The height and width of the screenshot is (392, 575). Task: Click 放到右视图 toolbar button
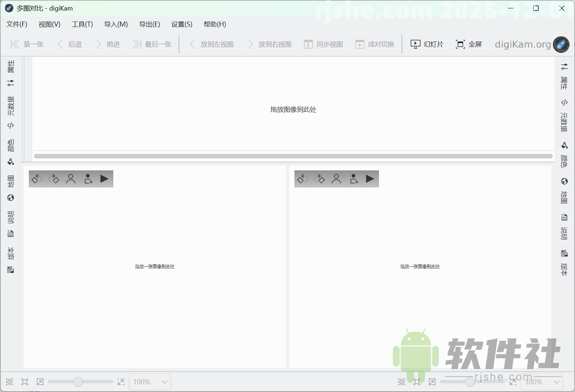click(x=270, y=44)
